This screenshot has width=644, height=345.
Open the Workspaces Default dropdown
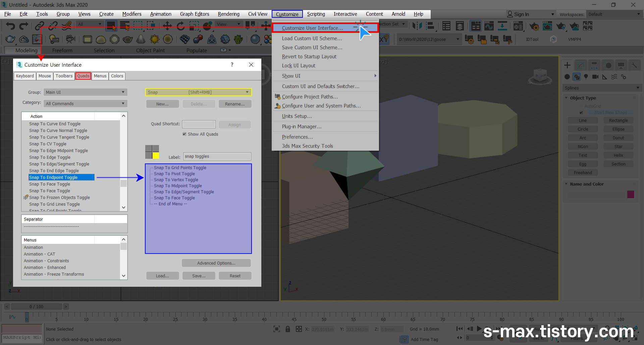click(614, 14)
